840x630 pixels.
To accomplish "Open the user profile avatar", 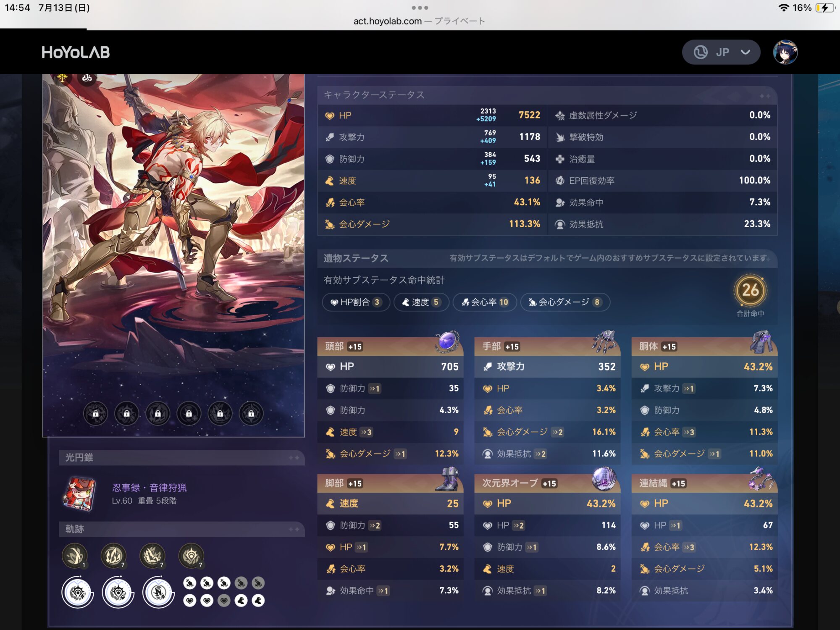I will (x=785, y=52).
